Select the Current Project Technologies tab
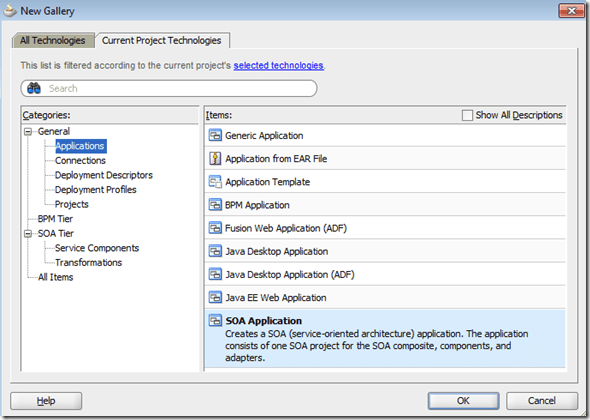The height and width of the screenshot is (420, 590). point(162,40)
